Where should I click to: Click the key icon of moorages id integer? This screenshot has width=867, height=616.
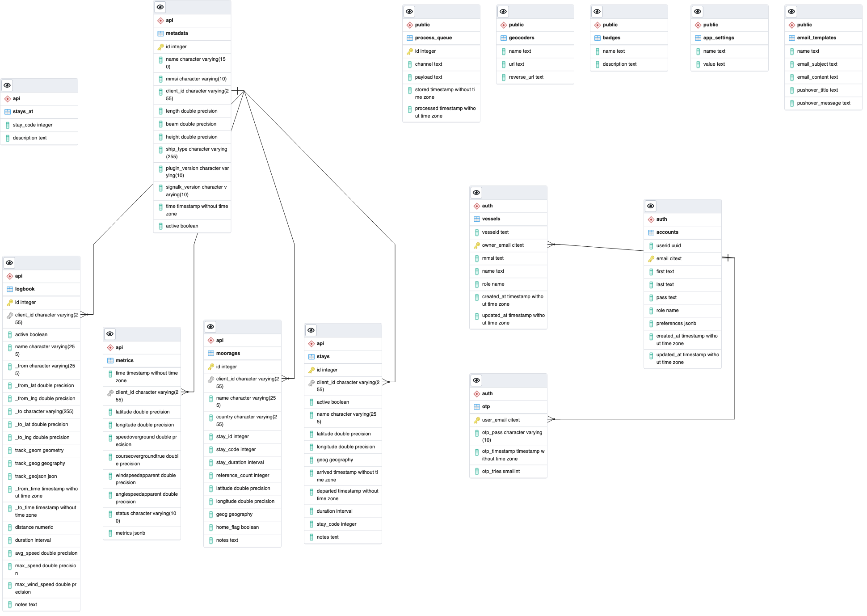tap(211, 367)
